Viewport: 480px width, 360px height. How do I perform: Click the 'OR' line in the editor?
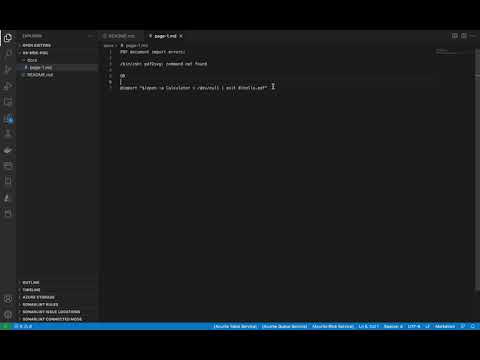point(122,76)
